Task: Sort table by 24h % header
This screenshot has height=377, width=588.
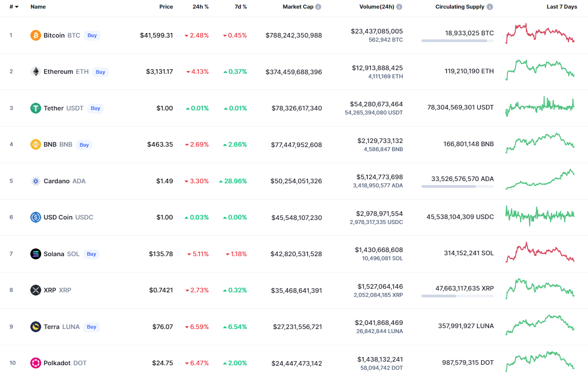Action: [x=200, y=7]
